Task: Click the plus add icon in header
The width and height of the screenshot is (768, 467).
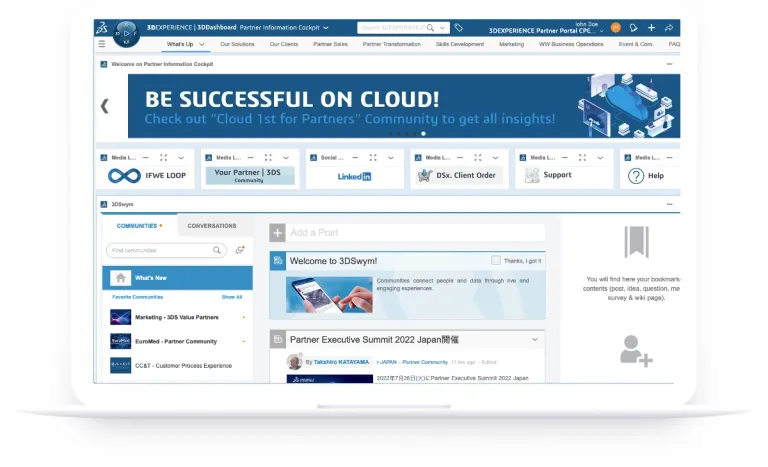Action: pyautogui.click(x=651, y=28)
